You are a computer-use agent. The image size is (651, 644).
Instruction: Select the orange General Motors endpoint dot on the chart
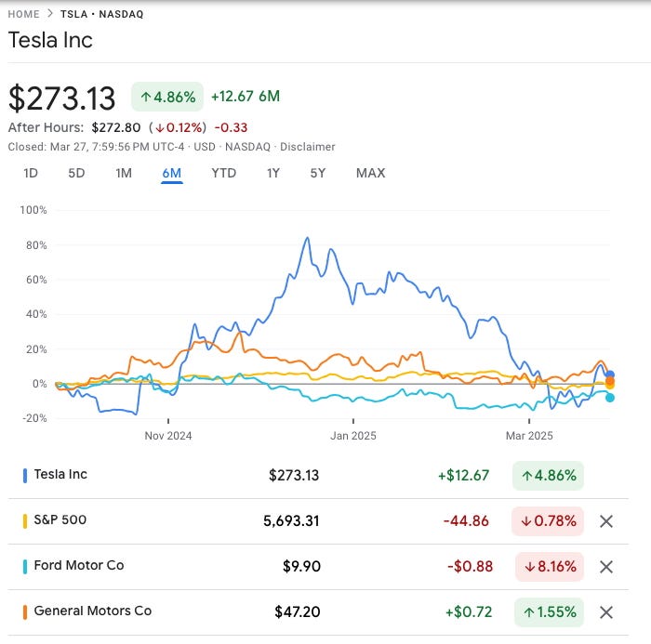click(609, 380)
